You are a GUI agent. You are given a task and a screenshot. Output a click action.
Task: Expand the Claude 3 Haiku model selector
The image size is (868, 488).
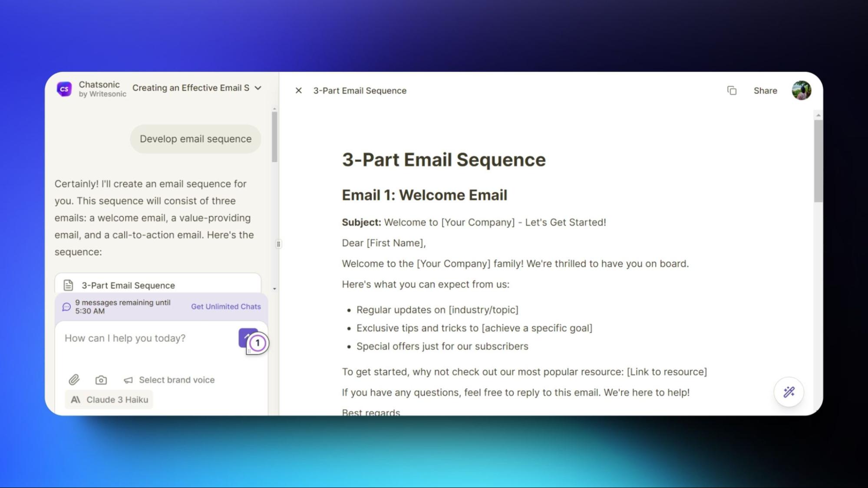tap(109, 399)
